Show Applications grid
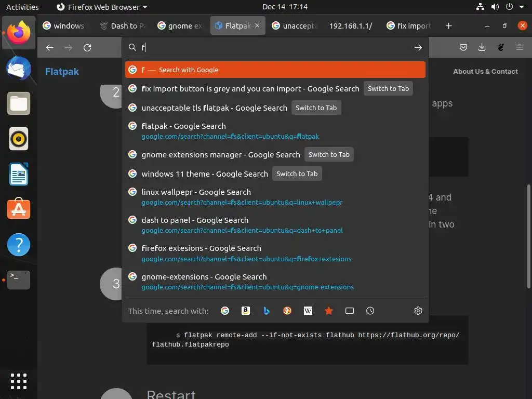Image resolution: width=532 pixels, height=399 pixels. (19, 381)
